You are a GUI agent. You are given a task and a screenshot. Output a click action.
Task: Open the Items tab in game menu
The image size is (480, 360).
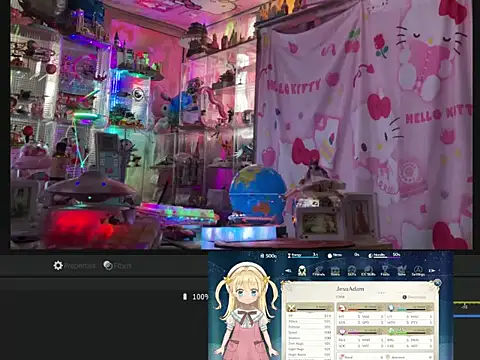[335, 271]
